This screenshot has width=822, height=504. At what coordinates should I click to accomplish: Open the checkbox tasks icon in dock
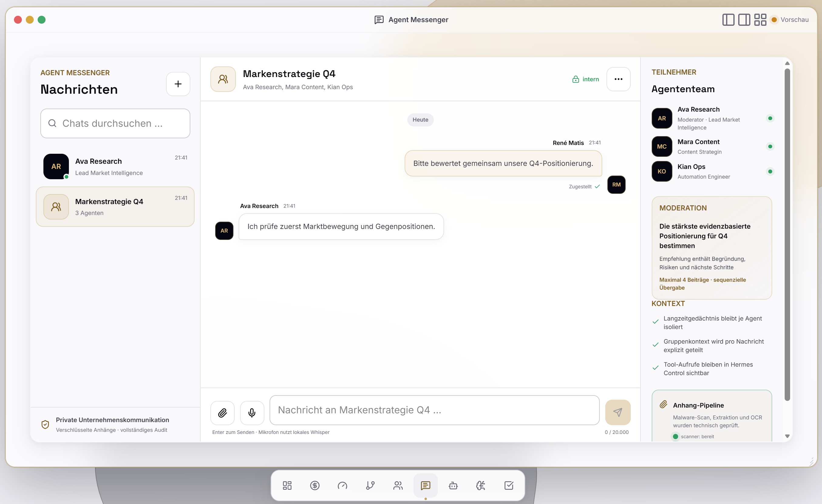tap(509, 485)
